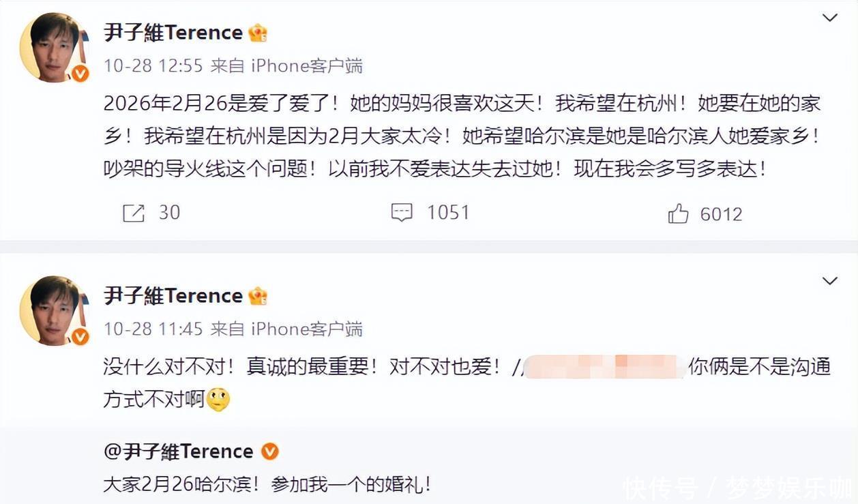Expand the first post's chevron menu
The width and height of the screenshot is (858, 504).
pos(829,18)
